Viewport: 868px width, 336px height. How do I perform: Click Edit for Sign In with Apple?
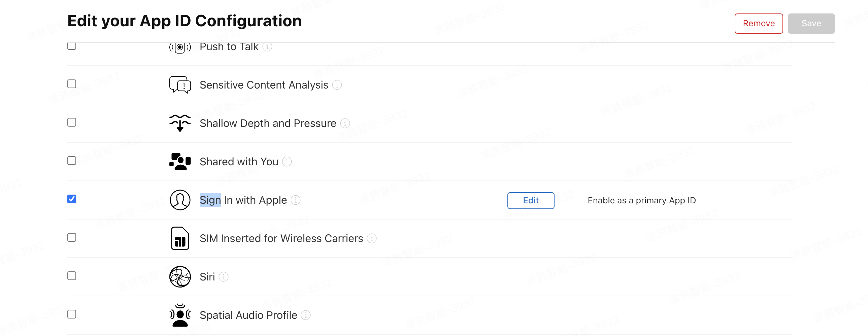pyautogui.click(x=531, y=201)
